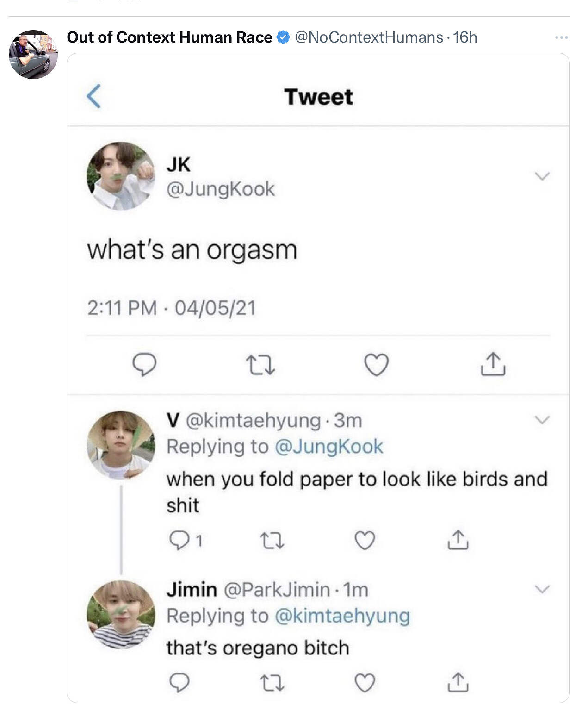Reply to Jimin's oregano tweet
Image resolution: width=588 pixels, height=704 pixels.
(x=179, y=683)
